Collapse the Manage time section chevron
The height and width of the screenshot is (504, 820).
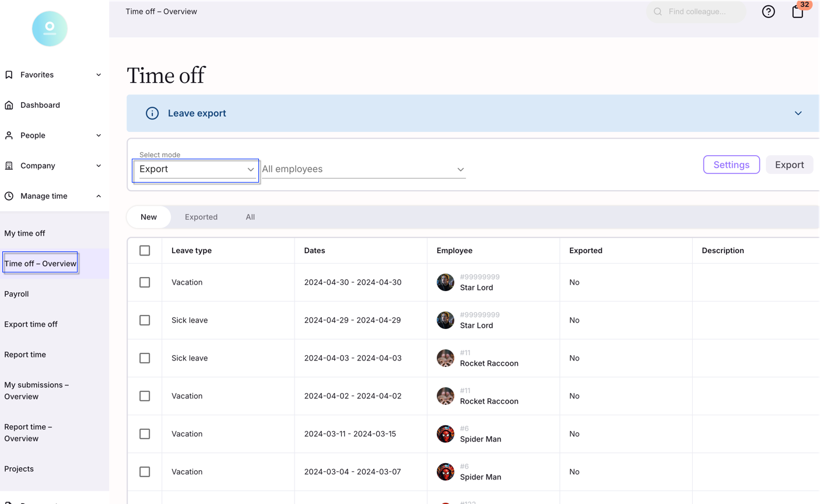pos(99,196)
